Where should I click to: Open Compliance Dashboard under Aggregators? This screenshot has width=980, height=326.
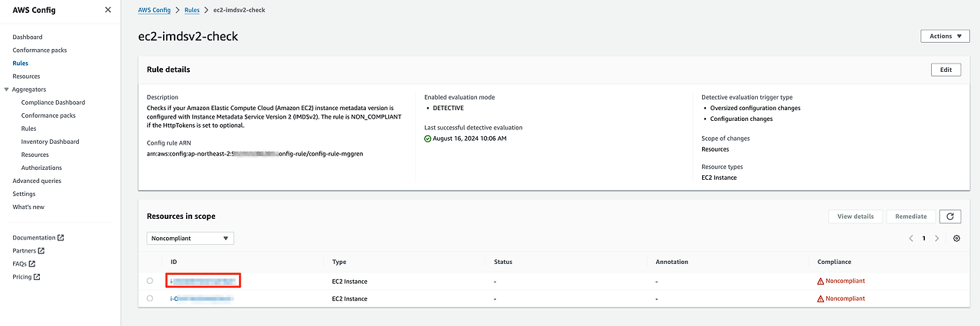click(53, 103)
